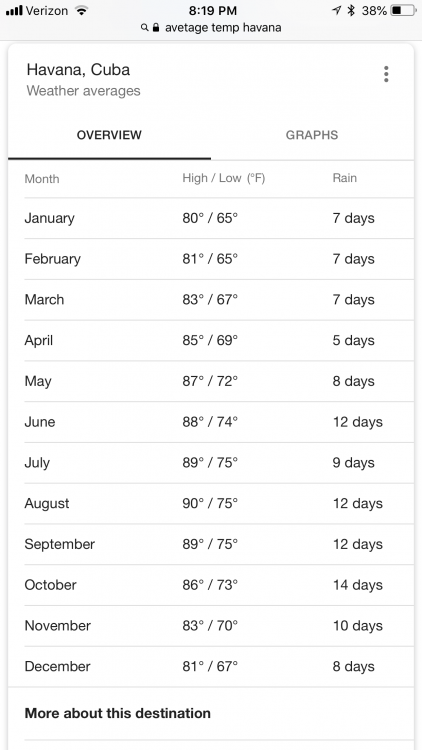Open the three-dot more options menu
Viewport: 422px width, 750px height.
tap(386, 74)
